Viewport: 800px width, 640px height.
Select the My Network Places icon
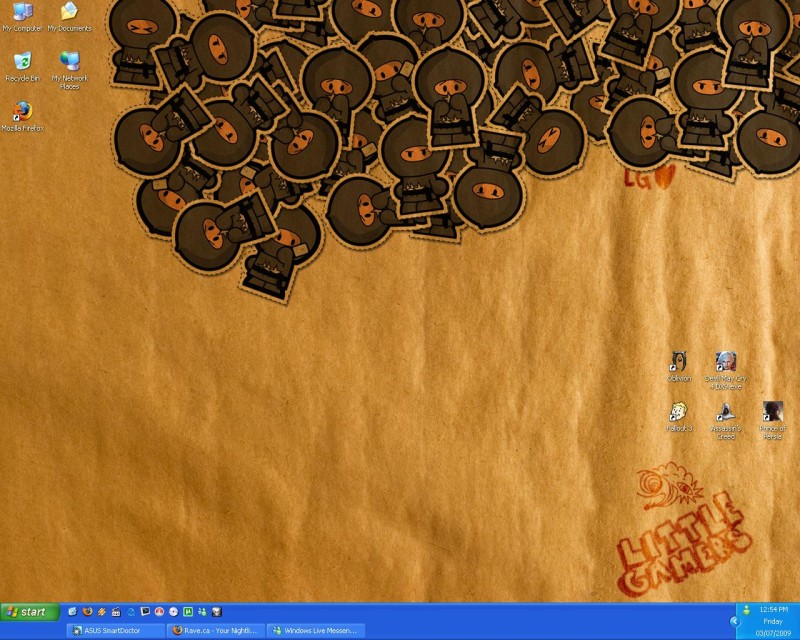point(69,70)
